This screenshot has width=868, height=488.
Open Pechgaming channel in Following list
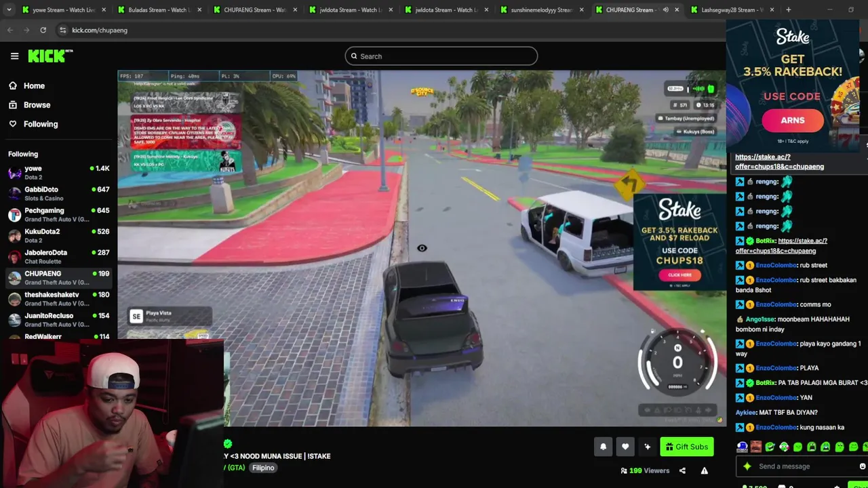pyautogui.click(x=58, y=215)
